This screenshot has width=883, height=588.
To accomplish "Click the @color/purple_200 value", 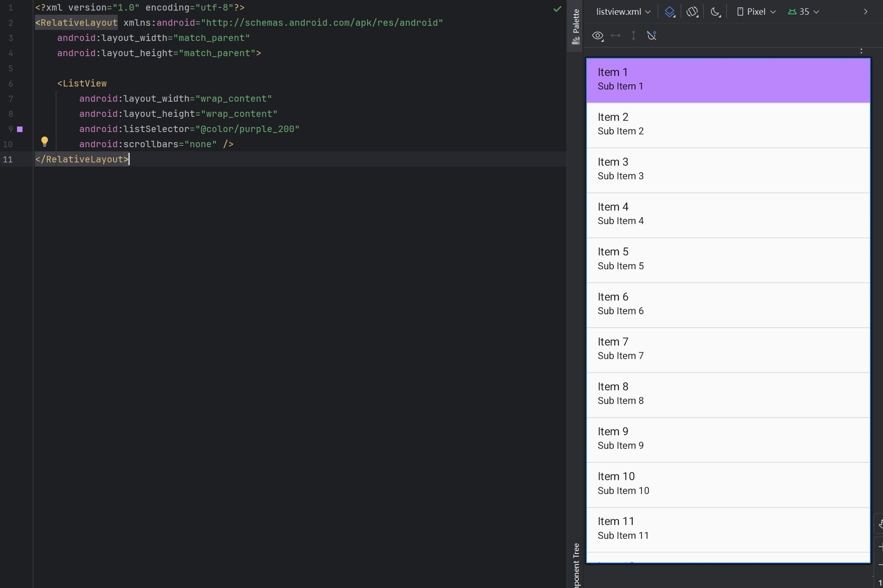I will [248, 129].
